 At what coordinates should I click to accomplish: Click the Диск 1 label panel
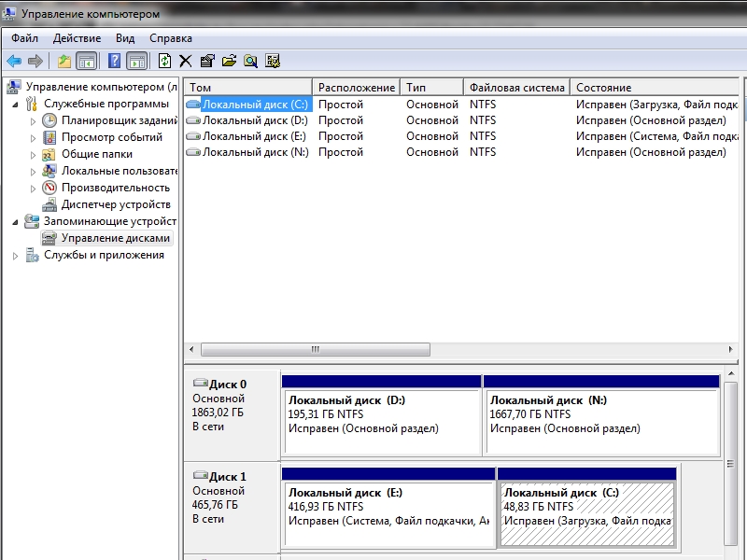click(x=232, y=507)
